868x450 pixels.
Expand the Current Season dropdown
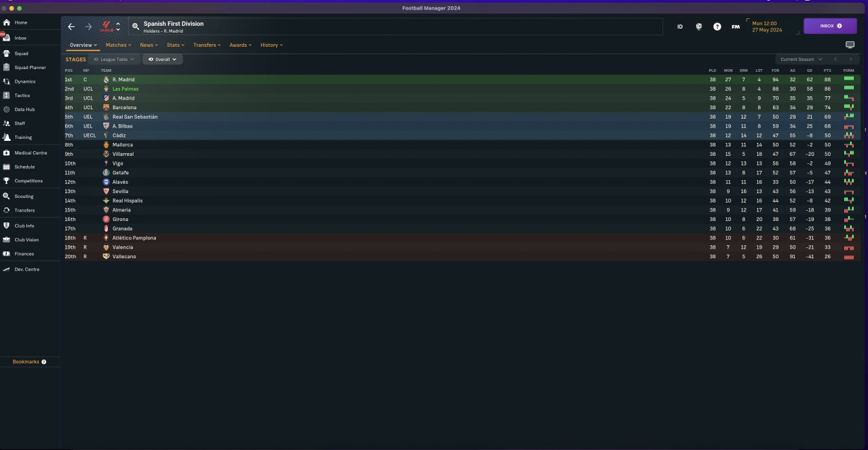[x=802, y=60]
